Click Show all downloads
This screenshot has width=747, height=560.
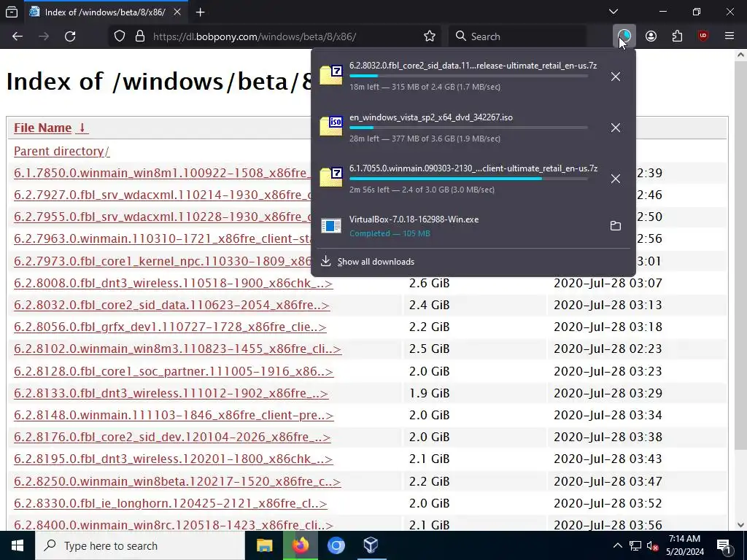pos(376,262)
